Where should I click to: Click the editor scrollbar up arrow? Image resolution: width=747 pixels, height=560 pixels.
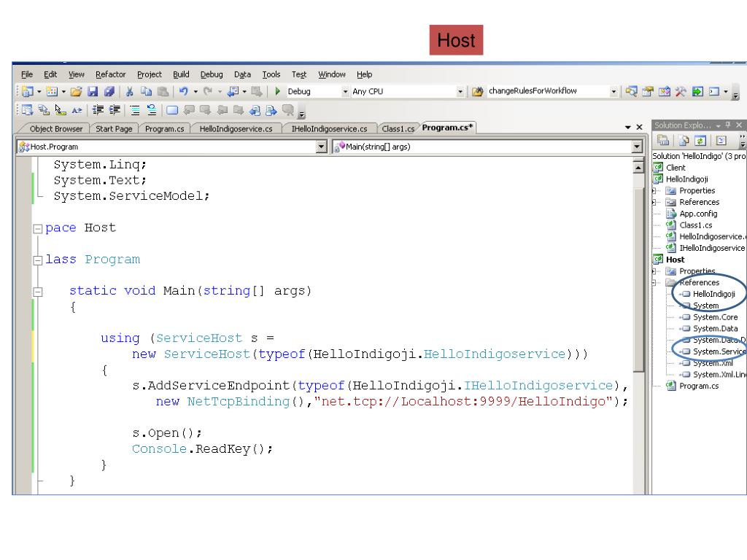[x=638, y=167]
